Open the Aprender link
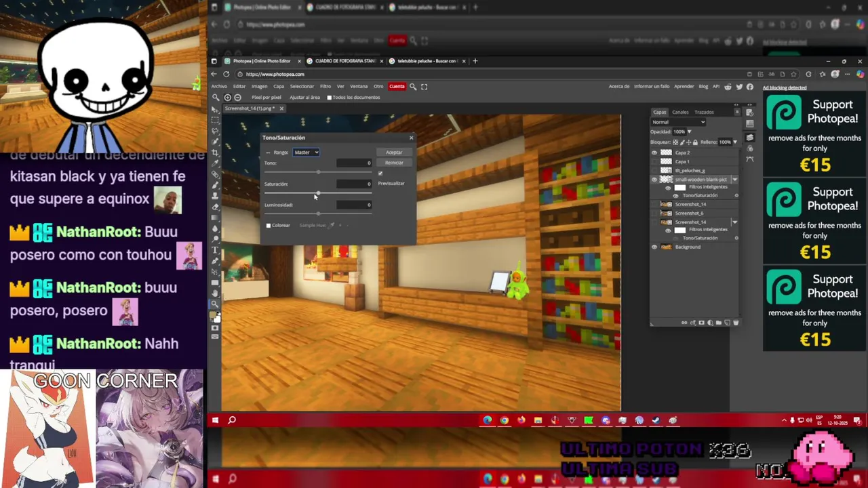 coord(684,87)
